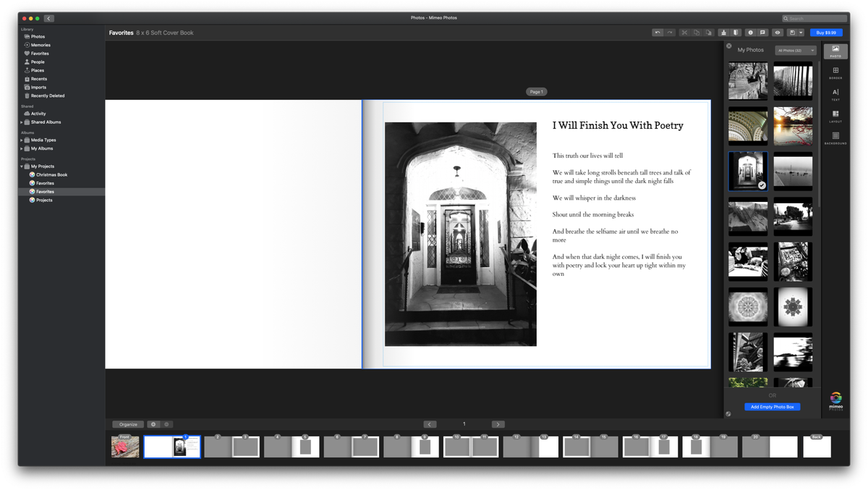Click the Redo arrow in the toolbar
The width and height of the screenshot is (868, 490).
pos(670,33)
